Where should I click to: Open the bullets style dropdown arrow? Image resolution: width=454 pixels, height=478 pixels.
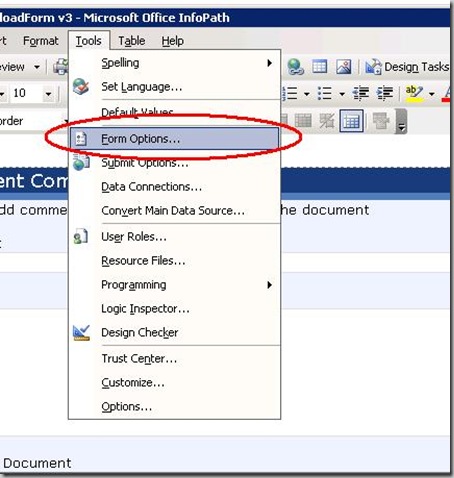click(342, 94)
